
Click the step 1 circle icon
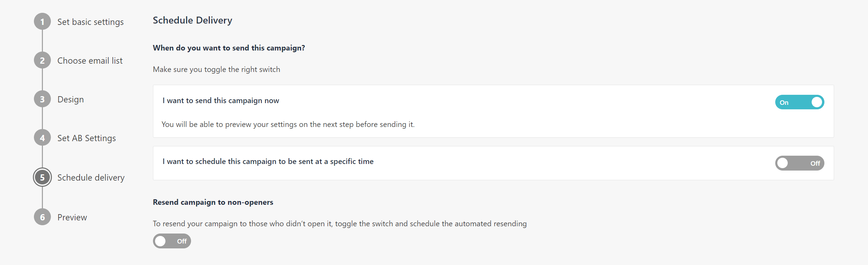pyautogui.click(x=42, y=22)
